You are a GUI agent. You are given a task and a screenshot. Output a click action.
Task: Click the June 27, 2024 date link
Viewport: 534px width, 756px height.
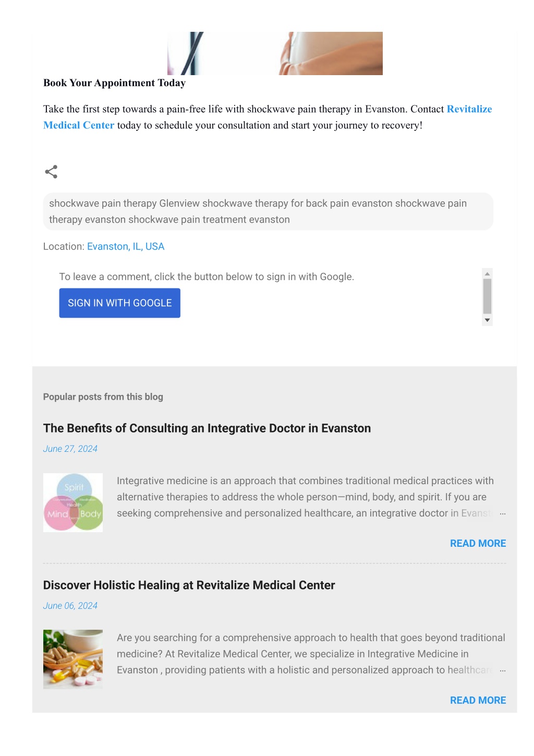click(x=70, y=449)
